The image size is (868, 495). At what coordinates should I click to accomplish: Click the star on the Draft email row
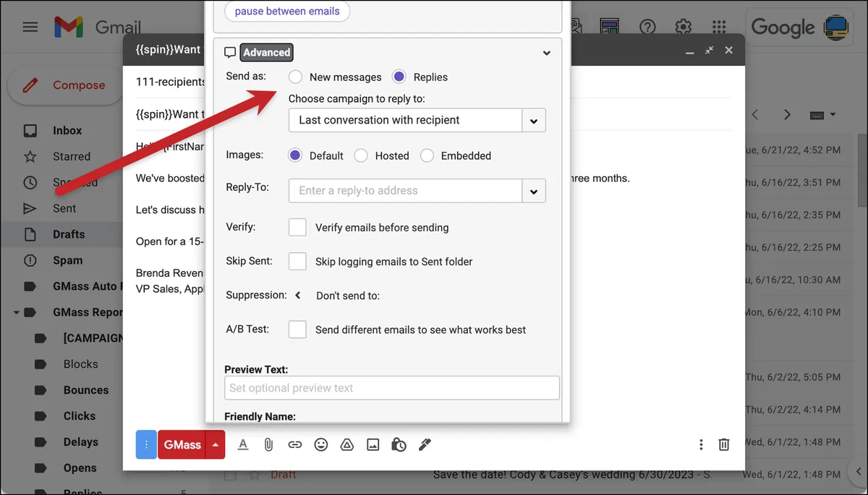pos(255,475)
